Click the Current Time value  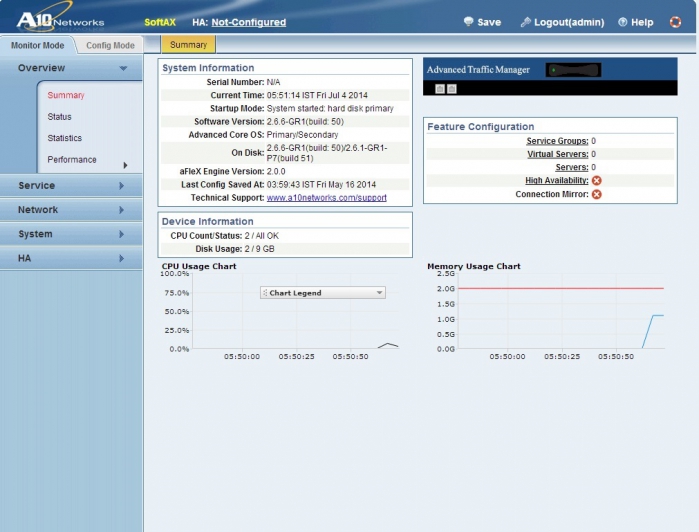click(317, 95)
